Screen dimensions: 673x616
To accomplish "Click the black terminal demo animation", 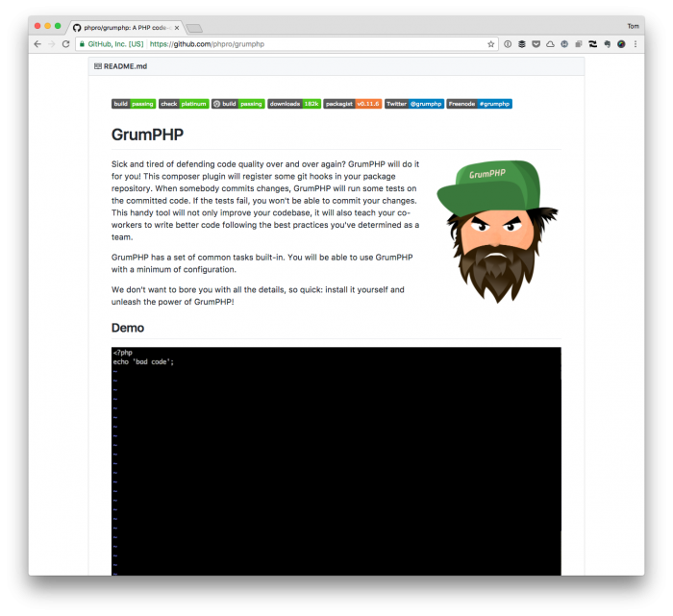I will [336, 461].
